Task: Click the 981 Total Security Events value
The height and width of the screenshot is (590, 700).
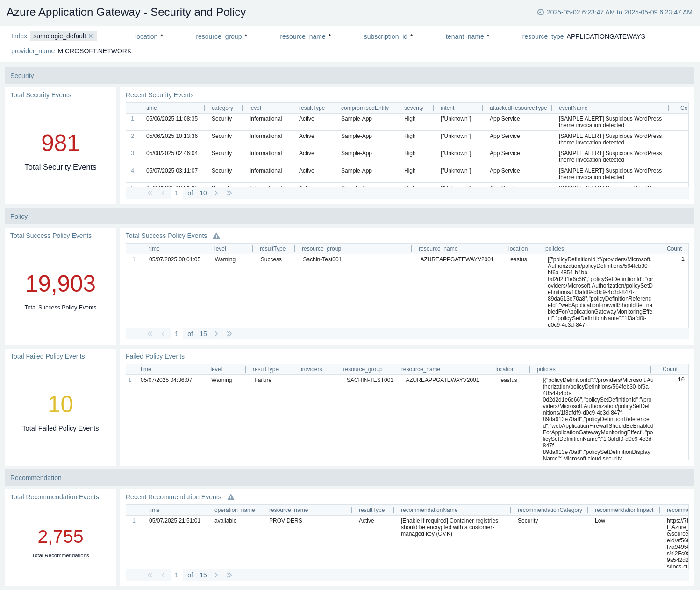Action: point(60,143)
